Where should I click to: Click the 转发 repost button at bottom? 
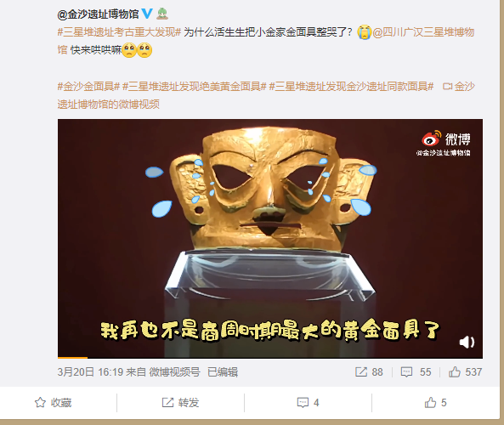point(181,403)
